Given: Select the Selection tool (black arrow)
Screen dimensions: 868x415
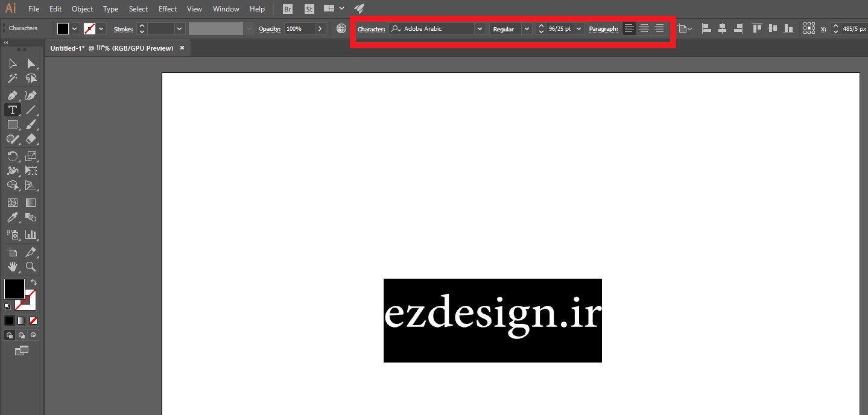Looking at the screenshot, I should [12, 64].
